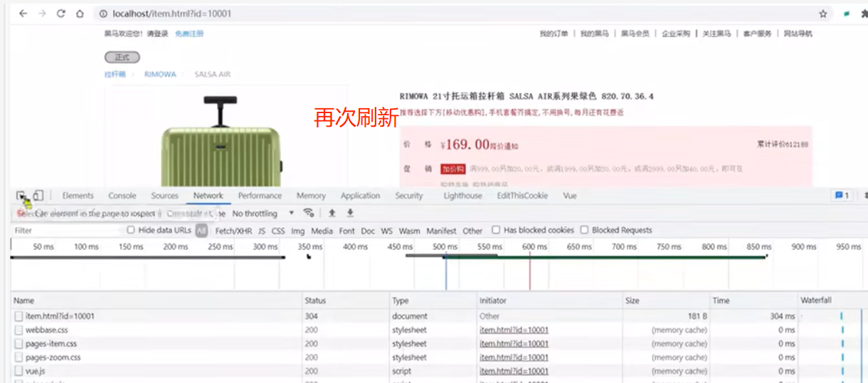Click the 正式 button on page

click(x=122, y=58)
